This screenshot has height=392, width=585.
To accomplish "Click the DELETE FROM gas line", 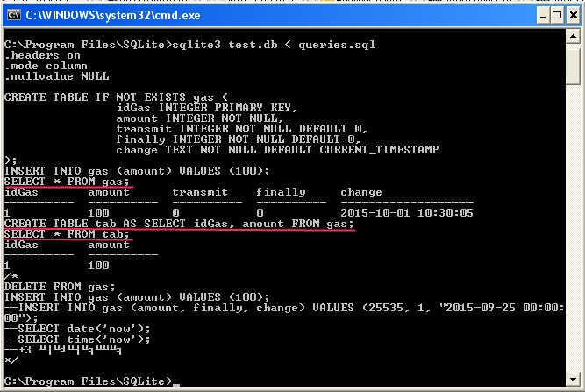I will pyautogui.click(x=60, y=287).
